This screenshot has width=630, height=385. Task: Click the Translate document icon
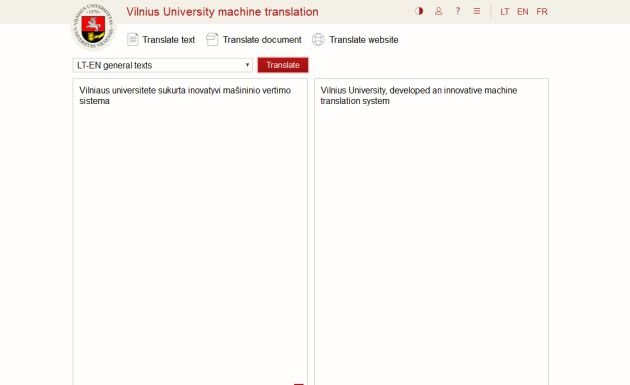coord(212,39)
